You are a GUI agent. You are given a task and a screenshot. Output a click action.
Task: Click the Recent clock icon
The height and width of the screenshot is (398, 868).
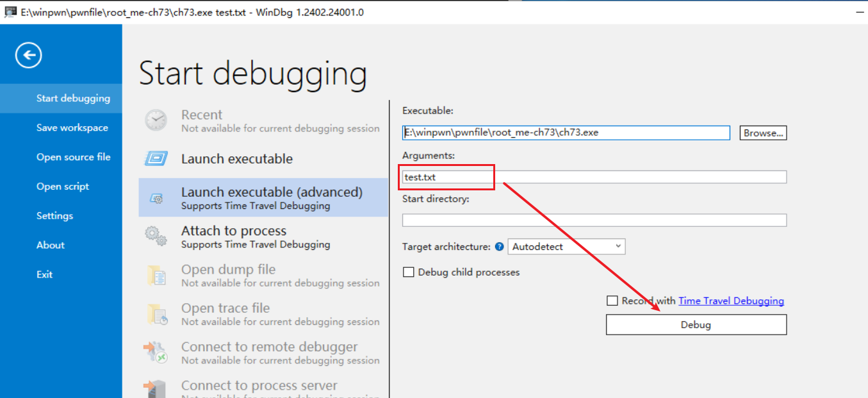click(156, 120)
